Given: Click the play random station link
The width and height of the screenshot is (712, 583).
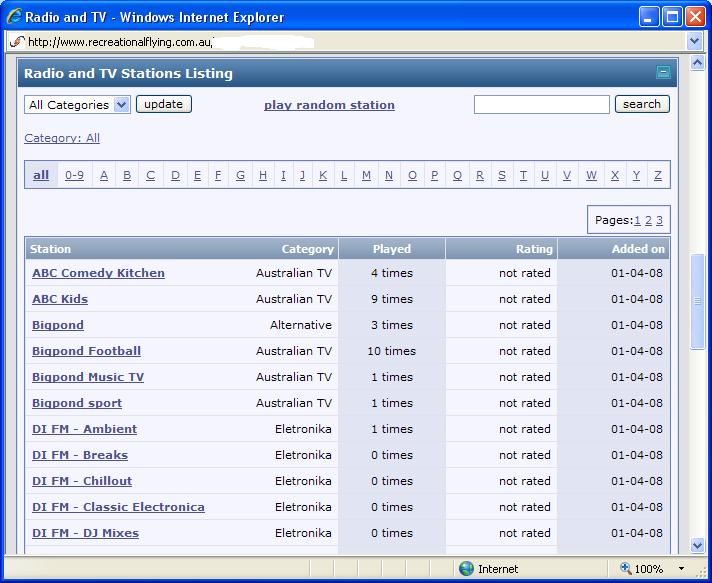Looking at the screenshot, I should [x=329, y=105].
